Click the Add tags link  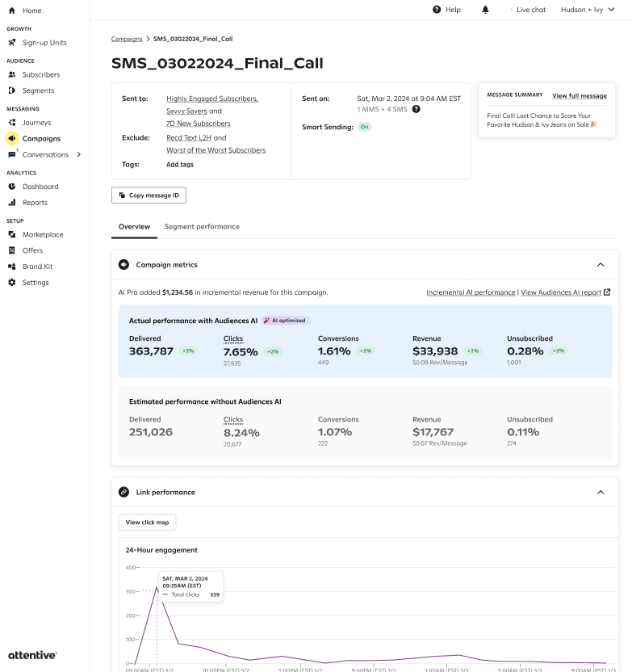coord(180,164)
